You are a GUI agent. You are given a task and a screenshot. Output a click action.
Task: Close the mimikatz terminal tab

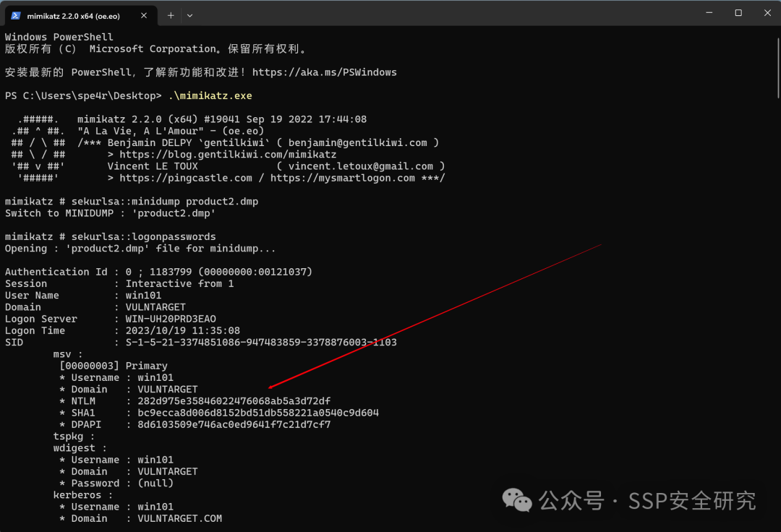click(x=144, y=15)
